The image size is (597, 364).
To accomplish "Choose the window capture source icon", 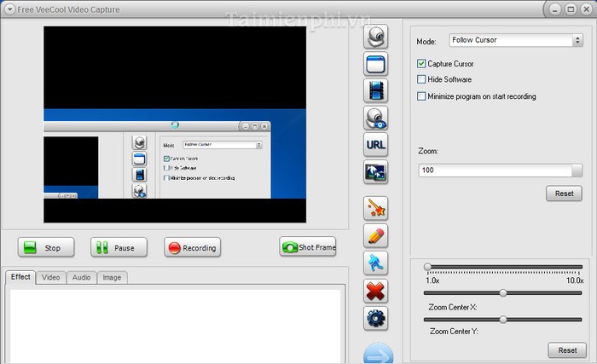I will (x=375, y=64).
